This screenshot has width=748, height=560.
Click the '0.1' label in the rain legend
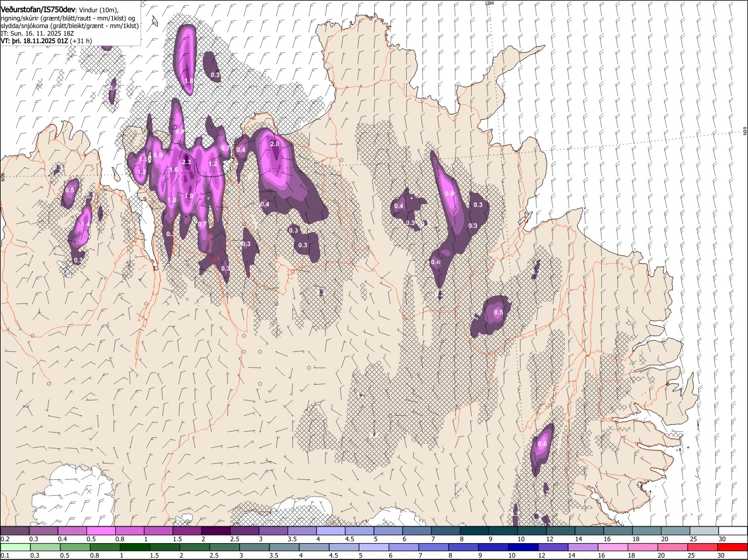point(5,555)
